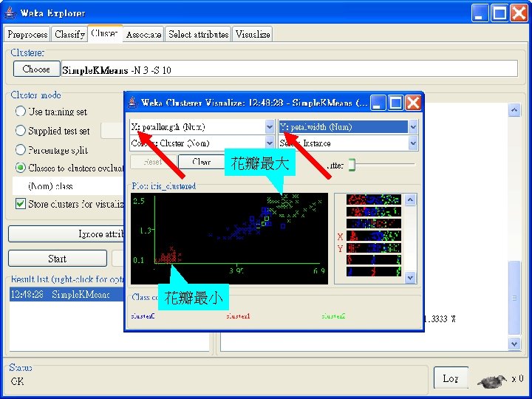Maximize the Weka Clusterer Visualize window
The image size is (532, 399).
[x=395, y=103]
